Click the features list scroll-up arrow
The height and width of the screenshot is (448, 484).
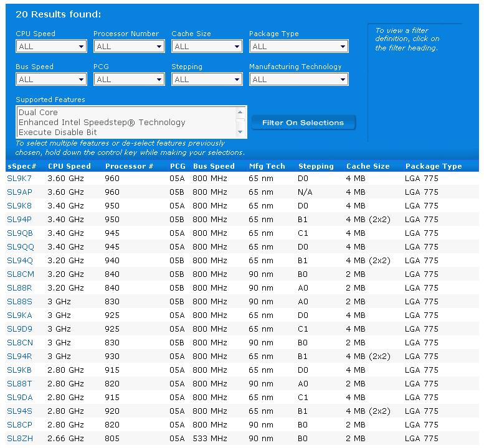click(x=240, y=112)
